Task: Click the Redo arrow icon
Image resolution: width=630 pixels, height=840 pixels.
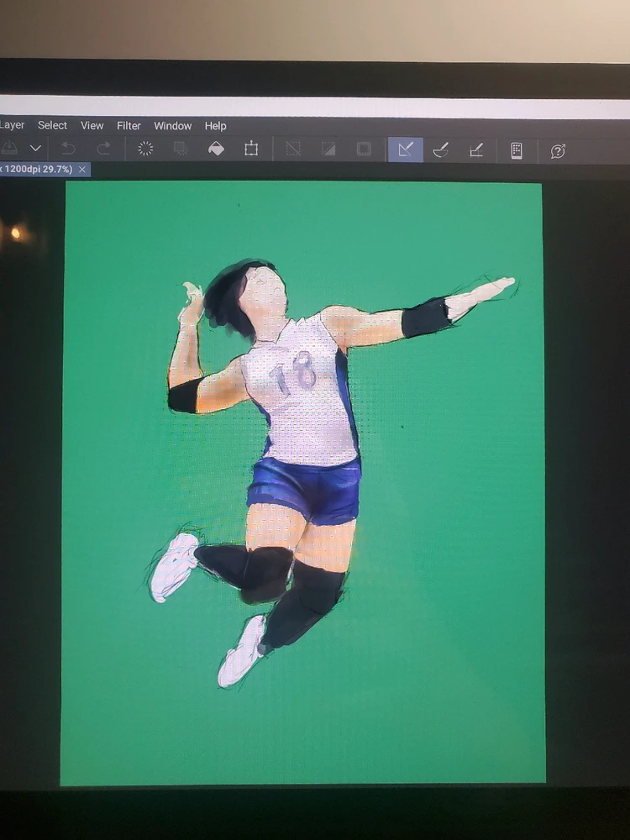Action: tap(103, 149)
